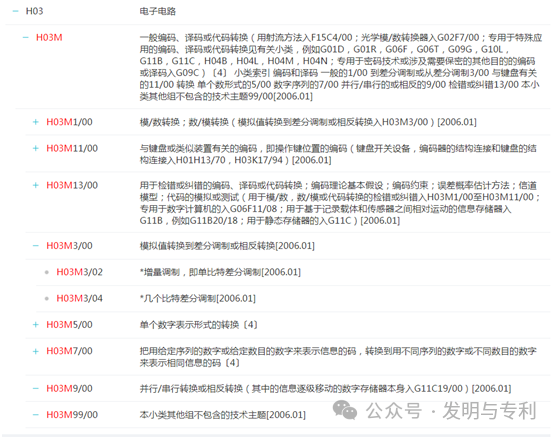Open the H03M7/00 classification link
The width and height of the screenshot is (558, 439).
pos(69,351)
